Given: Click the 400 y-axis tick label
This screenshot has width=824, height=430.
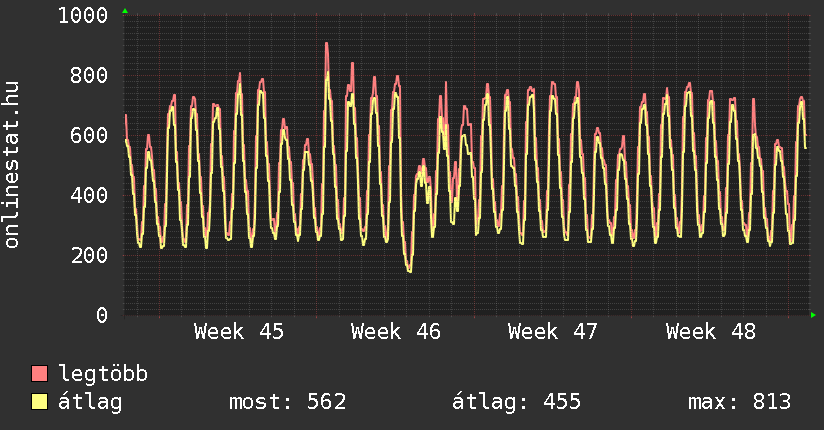Looking at the screenshot, I should point(90,196).
